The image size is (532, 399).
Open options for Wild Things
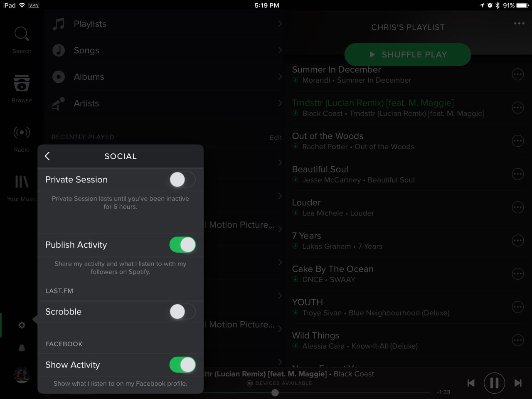[517, 340]
